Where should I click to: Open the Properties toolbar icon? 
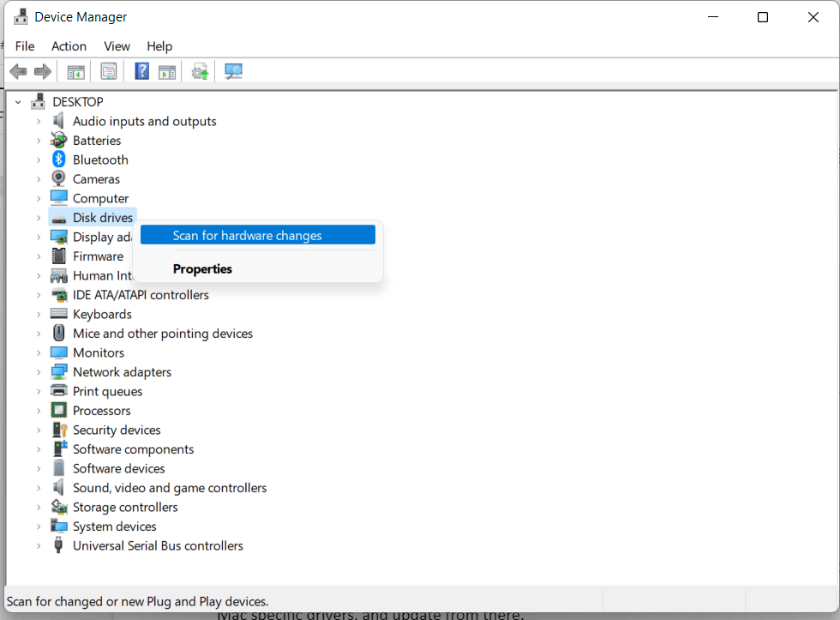(x=109, y=72)
